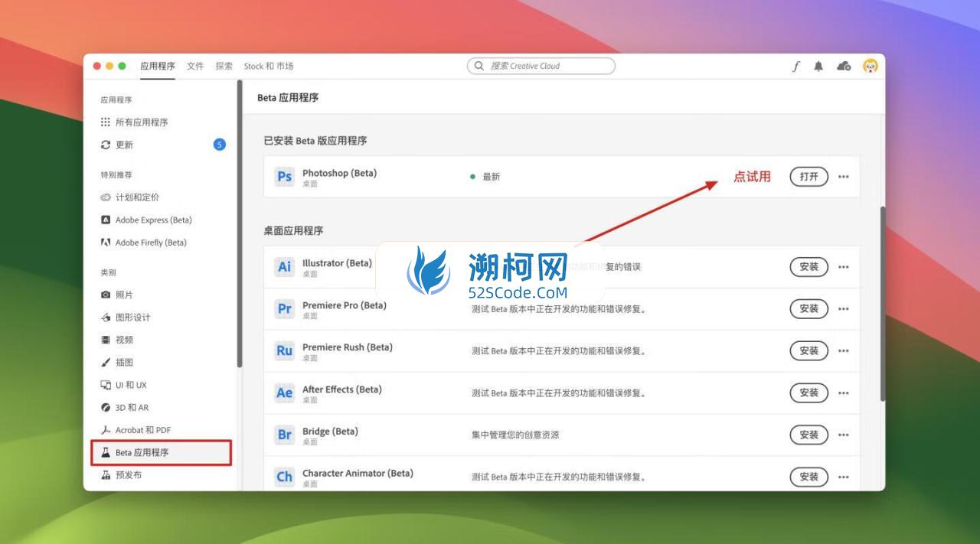The image size is (980, 544).
Task: Click the Premiere Pro (Beta) app name
Action: 345,305
